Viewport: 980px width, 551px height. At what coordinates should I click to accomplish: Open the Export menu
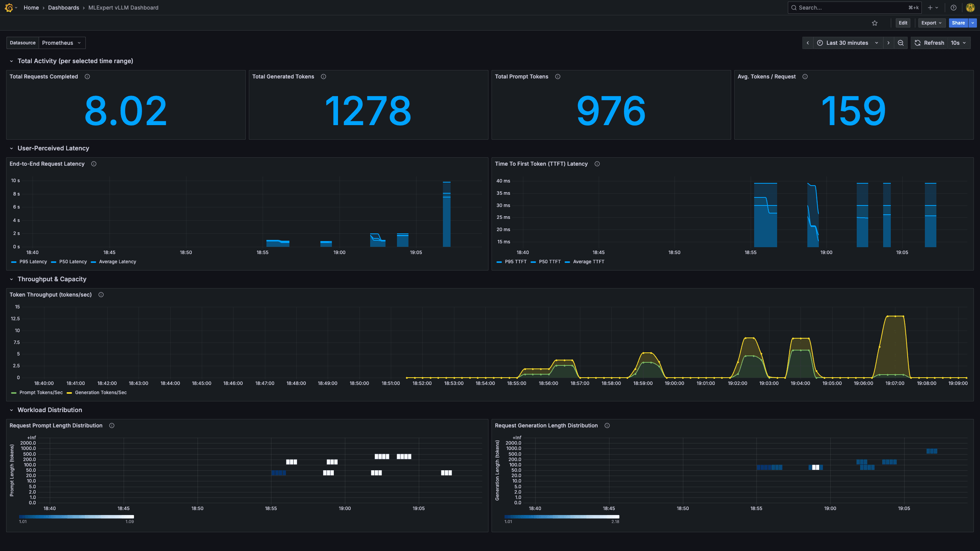[x=931, y=23]
